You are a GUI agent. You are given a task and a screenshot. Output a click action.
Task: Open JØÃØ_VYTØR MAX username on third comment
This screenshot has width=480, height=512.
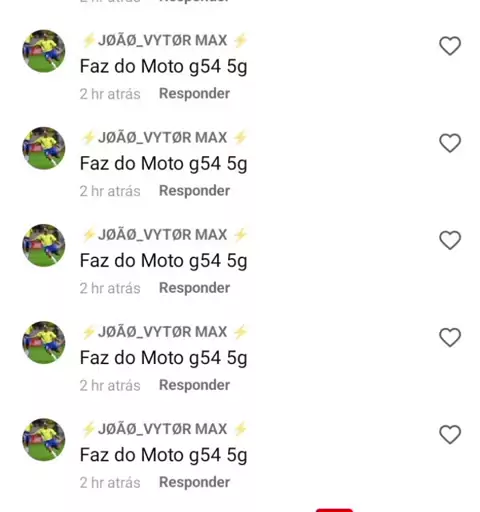[164, 235]
